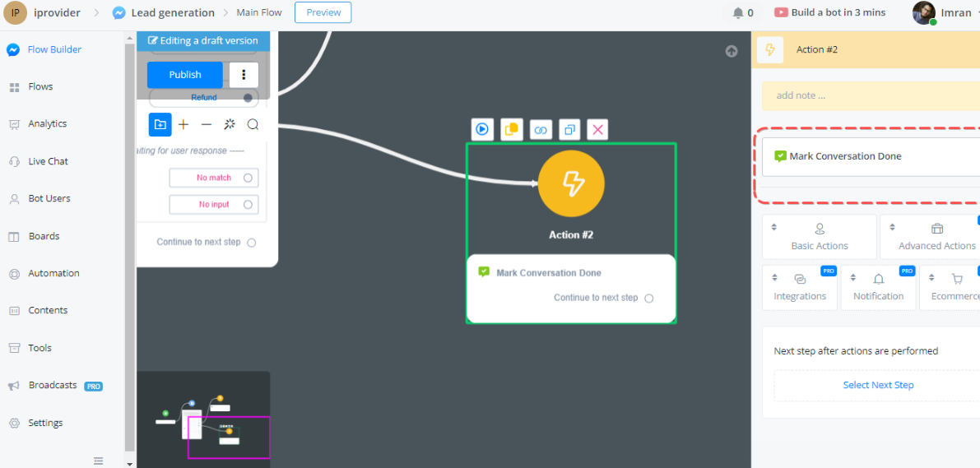The height and width of the screenshot is (468, 980).
Task: Expand the Notification actions category
Action: (878, 287)
